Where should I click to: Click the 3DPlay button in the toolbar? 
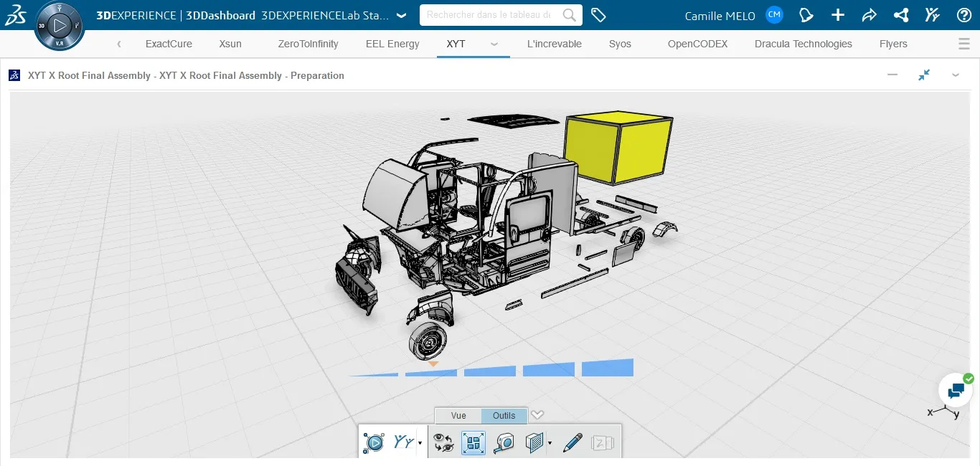[374, 442]
